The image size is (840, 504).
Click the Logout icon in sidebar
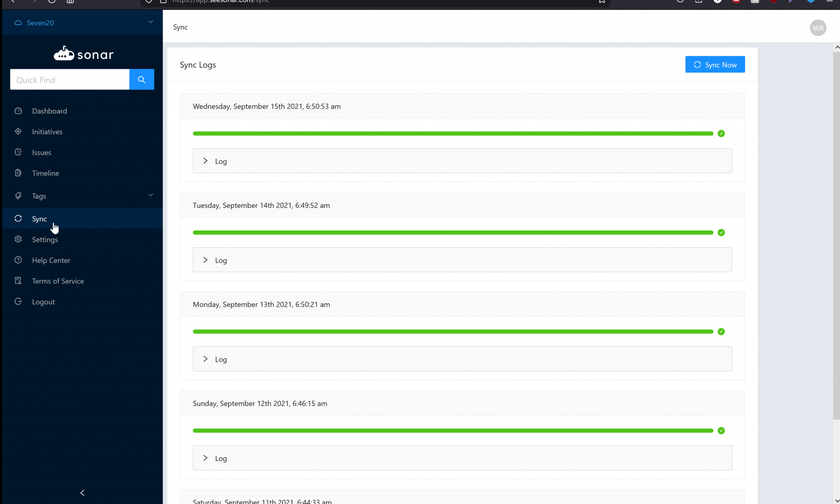(x=18, y=301)
